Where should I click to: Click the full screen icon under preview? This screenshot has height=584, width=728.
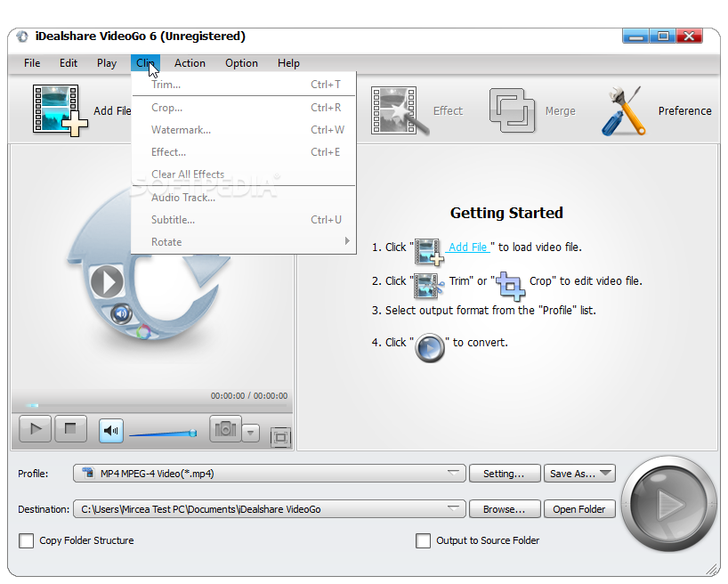pos(280,437)
